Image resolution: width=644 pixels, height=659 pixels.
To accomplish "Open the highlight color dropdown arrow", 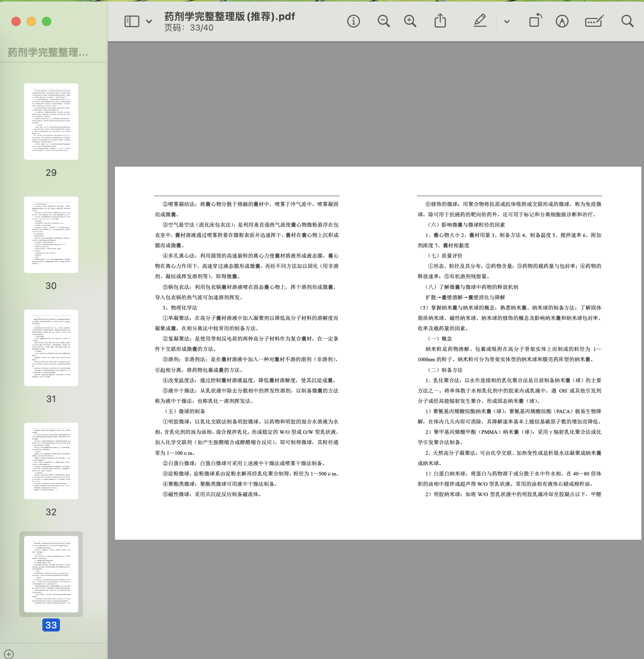I will point(507,22).
